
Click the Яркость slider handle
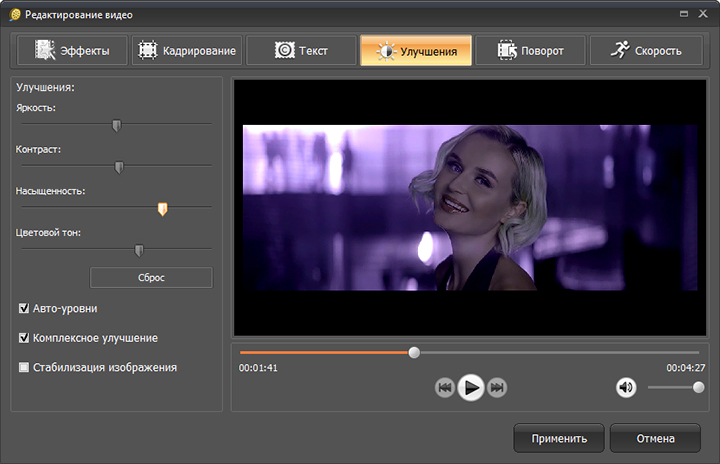tap(117, 126)
